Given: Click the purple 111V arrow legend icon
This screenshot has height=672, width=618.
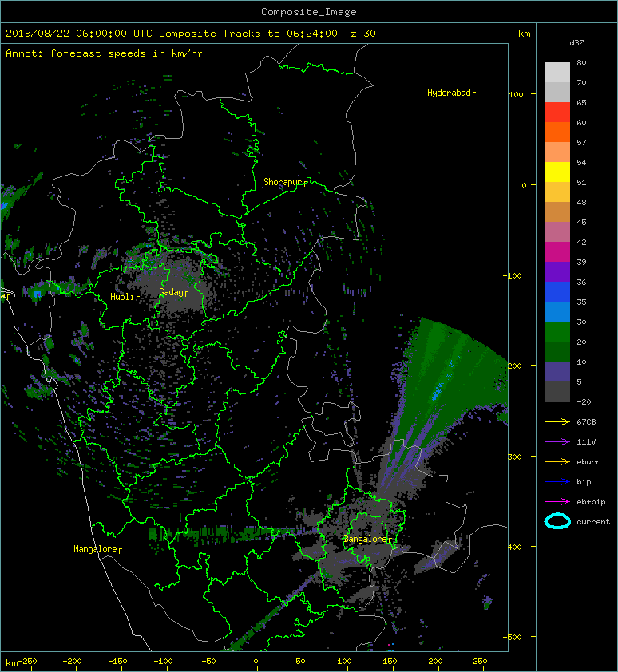Looking at the screenshot, I should [x=557, y=442].
